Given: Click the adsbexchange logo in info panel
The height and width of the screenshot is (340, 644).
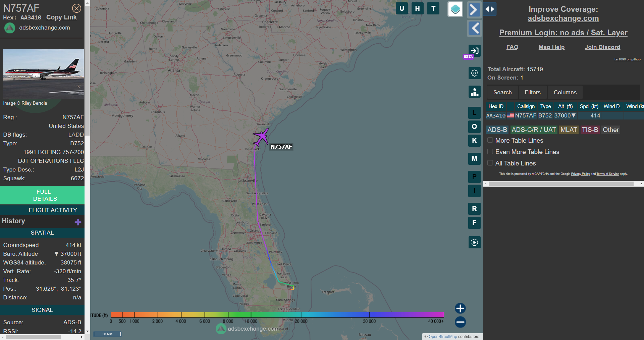Looking at the screenshot, I should 10,28.
